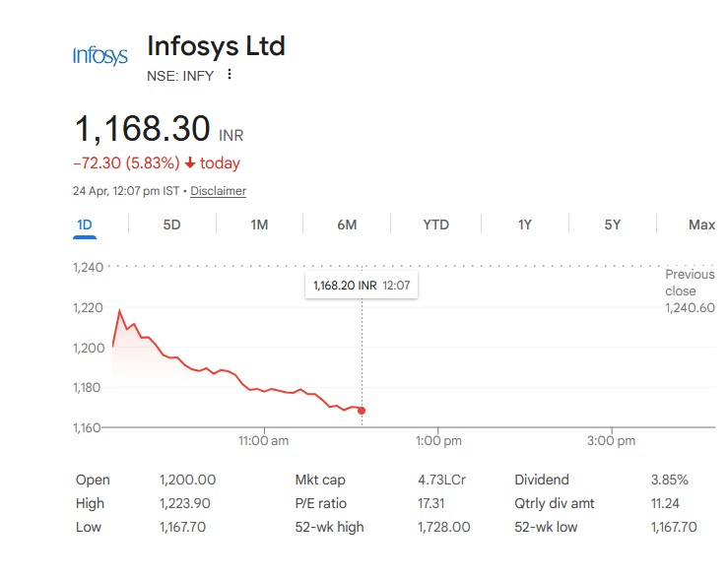Click the red down arrow beside today
The width and height of the screenshot is (728, 578).
point(189,163)
